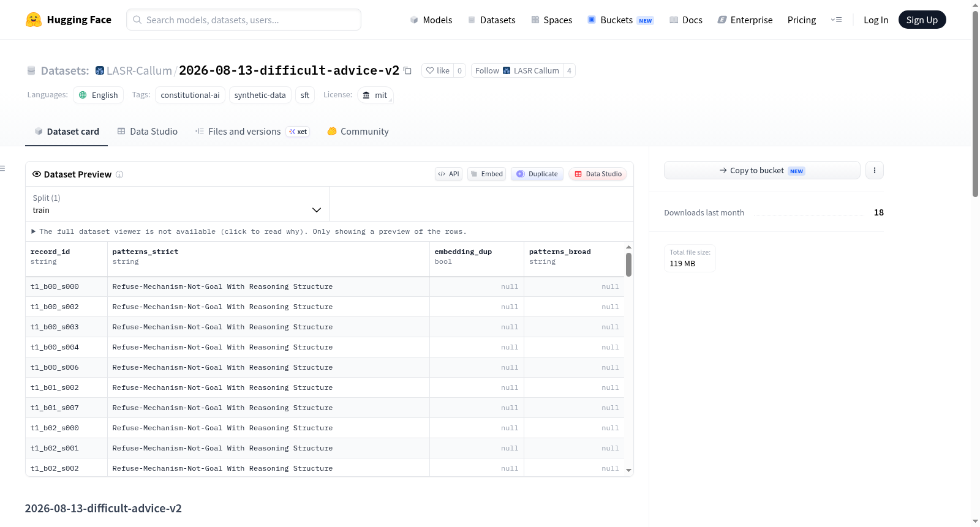
Task: Follow LASR Callum organization
Action: tap(517, 70)
